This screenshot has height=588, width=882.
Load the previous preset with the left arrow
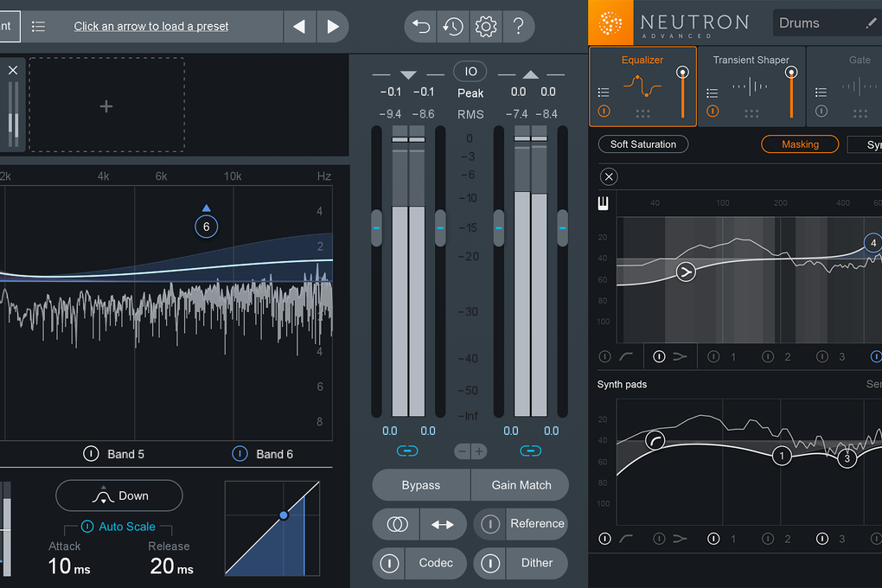pyautogui.click(x=299, y=27)
